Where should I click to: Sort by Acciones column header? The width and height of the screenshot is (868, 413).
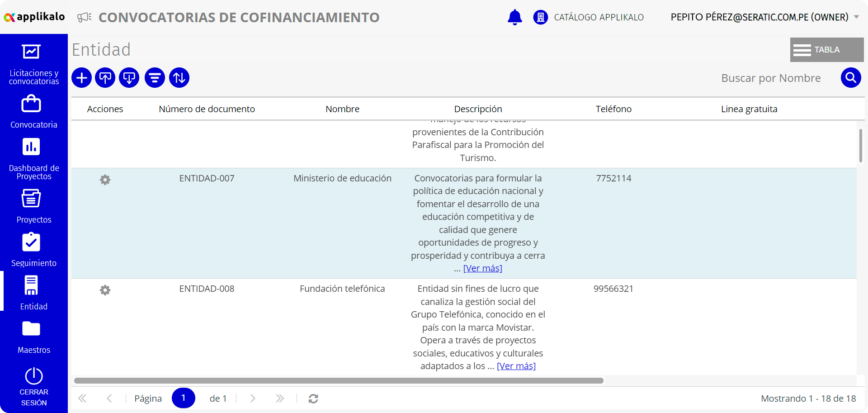[x=105, y=109]
